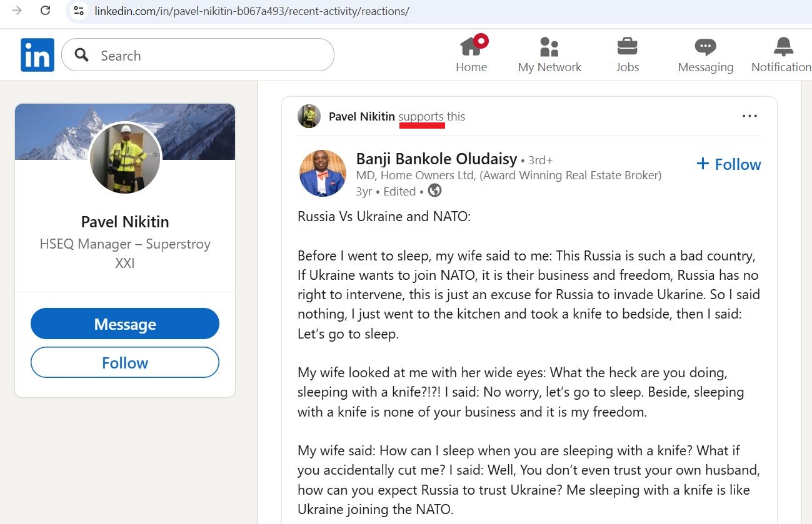The image size is (812, 524).
Task: Open Pavel Nikitin's name link on the post
Action: pyautogui.click(x=361, y=116)
